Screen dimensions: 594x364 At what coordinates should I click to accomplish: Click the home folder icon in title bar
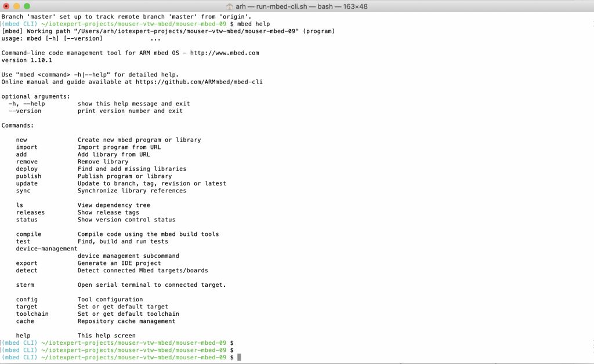coord(230,6)
